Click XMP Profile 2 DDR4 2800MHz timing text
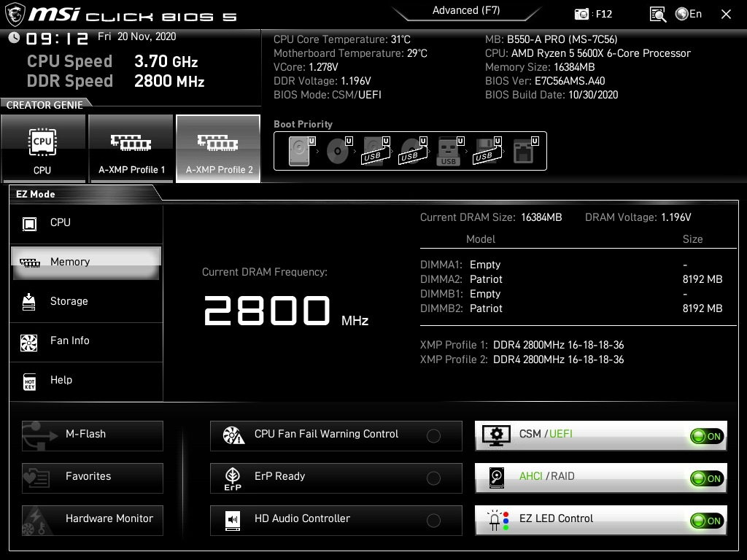 [558, 359]
